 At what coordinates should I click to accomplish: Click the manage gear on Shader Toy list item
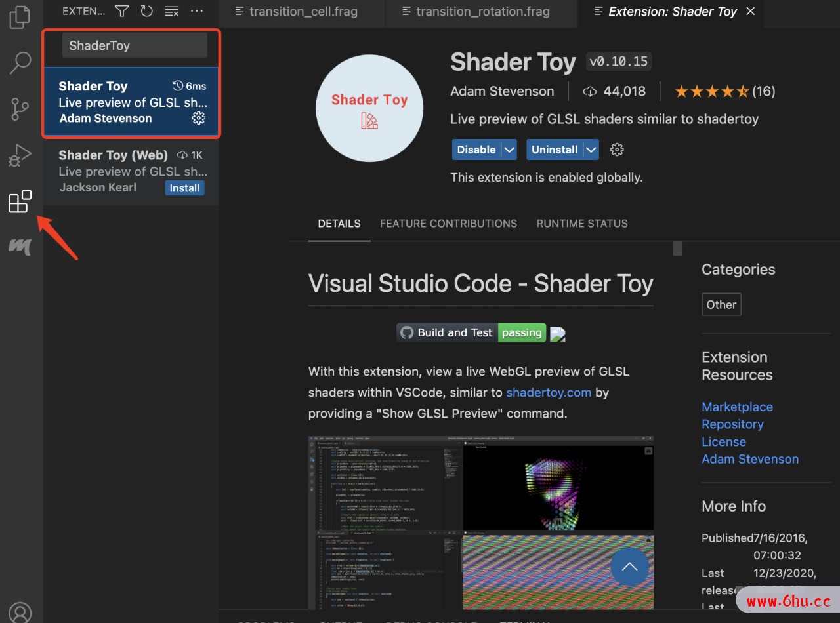(198, 118)
